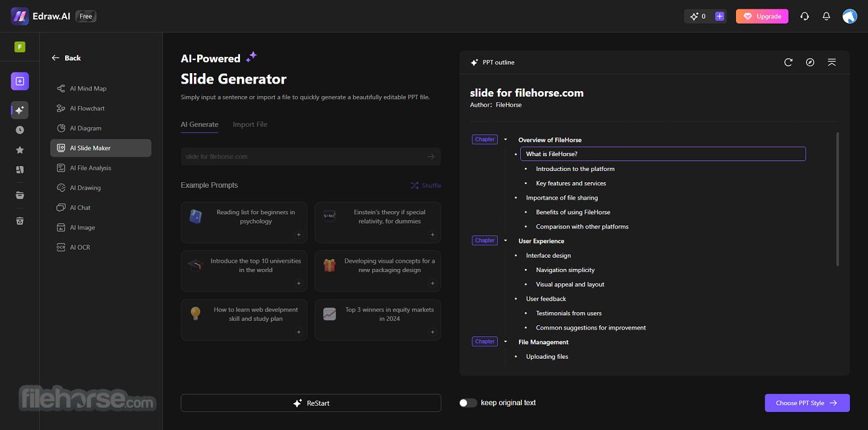Add the web development prompt plus icon
This screenshot has height=430, width=868.
298,332
